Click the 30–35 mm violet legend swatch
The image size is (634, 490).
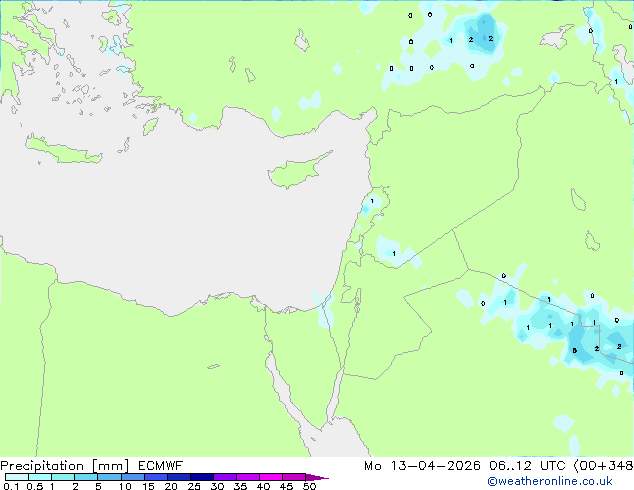pos(224,477)
